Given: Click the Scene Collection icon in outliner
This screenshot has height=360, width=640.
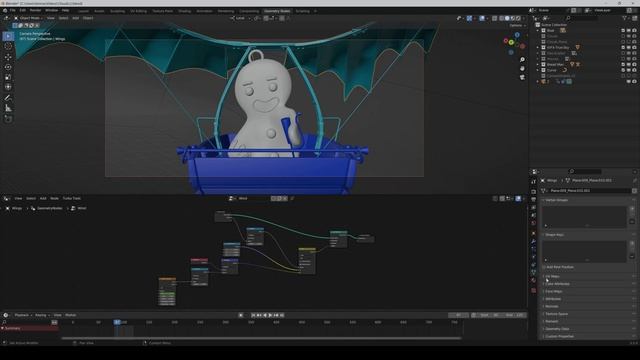Looking at the screenshot, I should (538, 25).
